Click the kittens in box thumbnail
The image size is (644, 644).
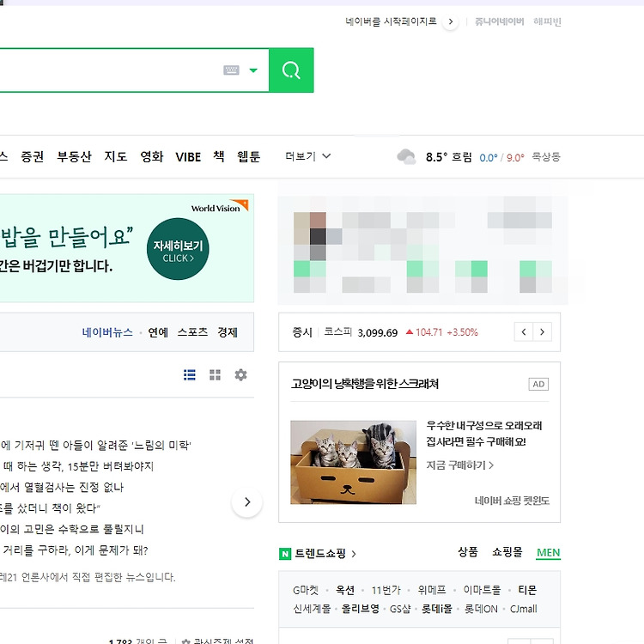tap(353, 462)
